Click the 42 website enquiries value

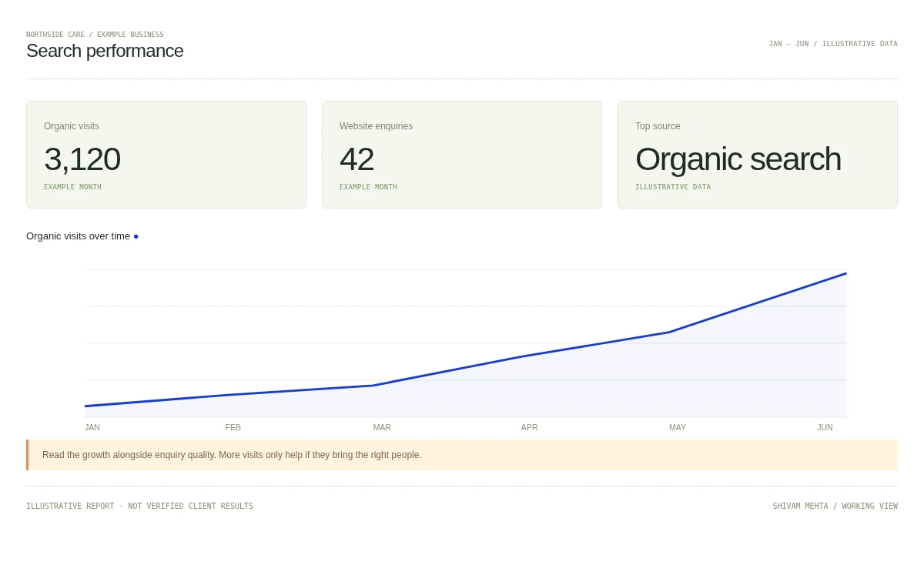357,159
